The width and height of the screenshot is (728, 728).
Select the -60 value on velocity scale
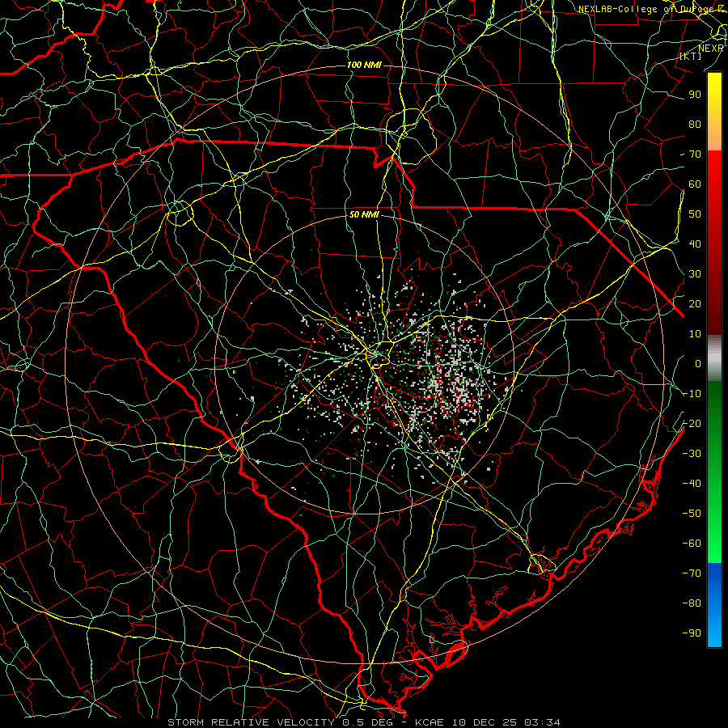(x=692, y=544)
